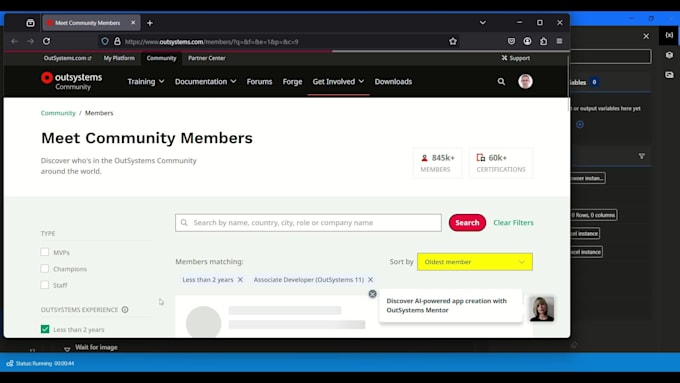Toggle variables {x} icon in background window
Image resolution: width=680 pixels, height=383 pixels.
669,35
